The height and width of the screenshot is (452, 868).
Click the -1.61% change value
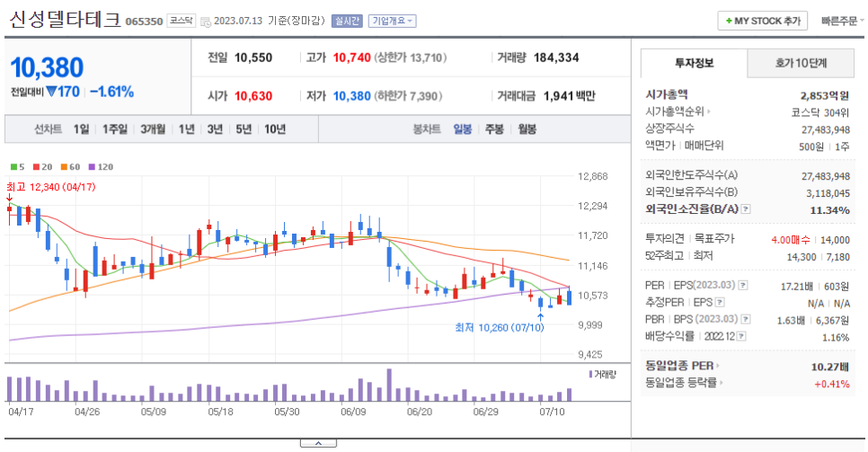111,92
